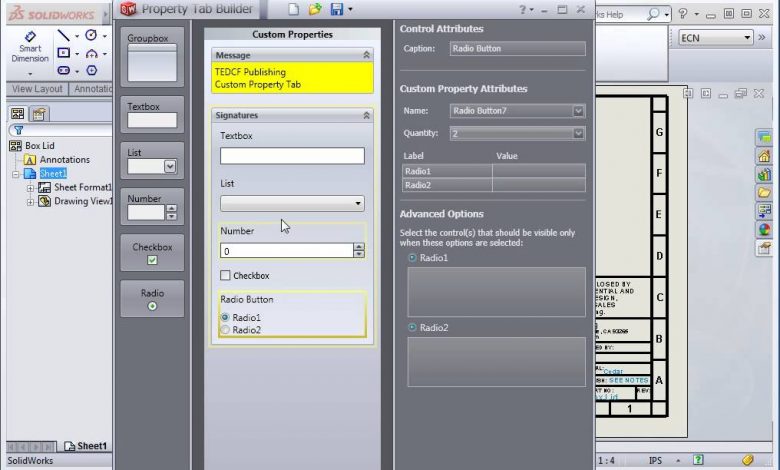Viewport: 780px width, 470px height.
Task: Click the yellow TEDCF Publishing message box
Action: pos(292,78)
